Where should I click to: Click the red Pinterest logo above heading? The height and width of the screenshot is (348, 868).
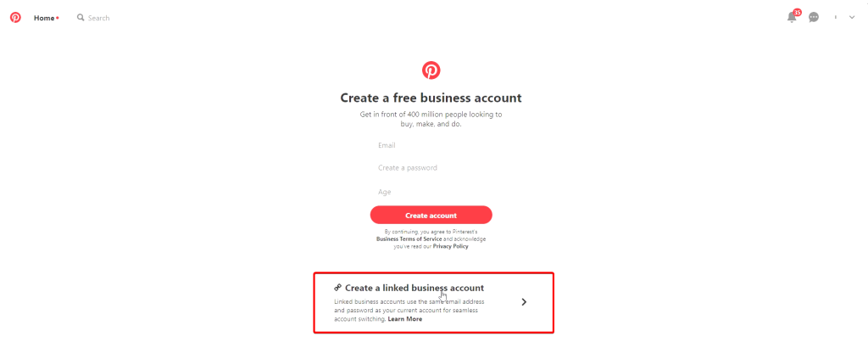tap(431, 70)
